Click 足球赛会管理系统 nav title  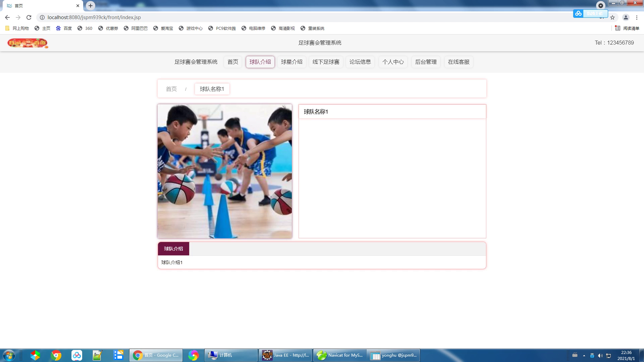point(196,62)
